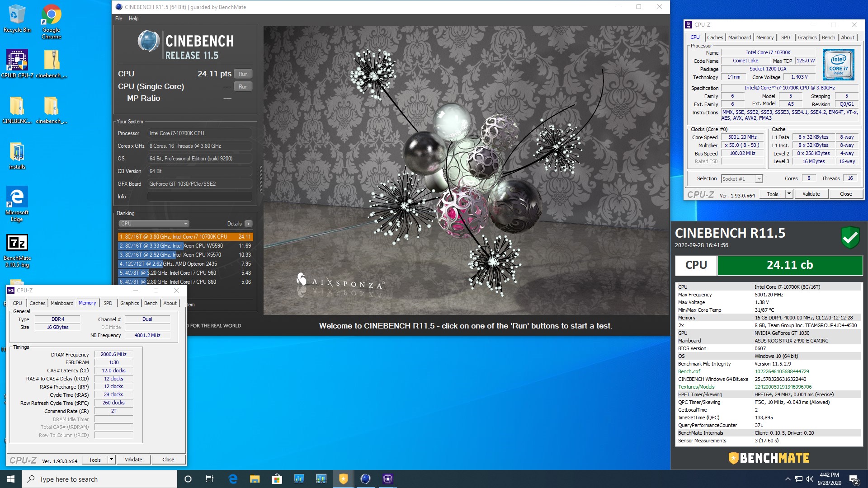Click Validate in the CPU-Z Memory window

click(x=133, y=460)
